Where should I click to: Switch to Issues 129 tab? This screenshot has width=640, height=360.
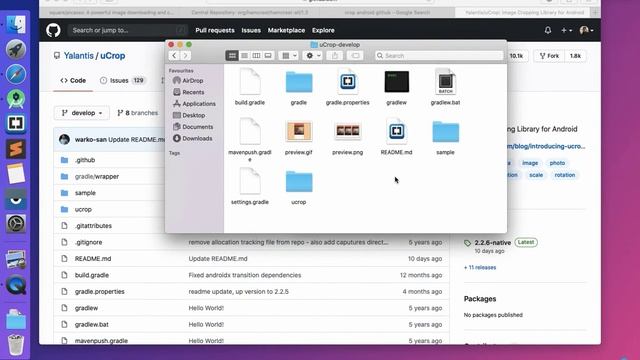[x=122, y=80]
